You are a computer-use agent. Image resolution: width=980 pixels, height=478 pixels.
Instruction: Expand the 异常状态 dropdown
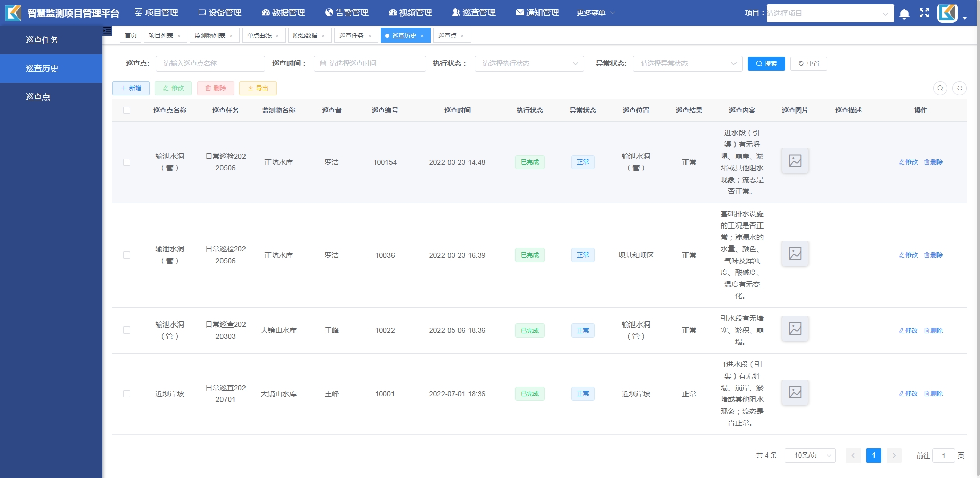687,64
